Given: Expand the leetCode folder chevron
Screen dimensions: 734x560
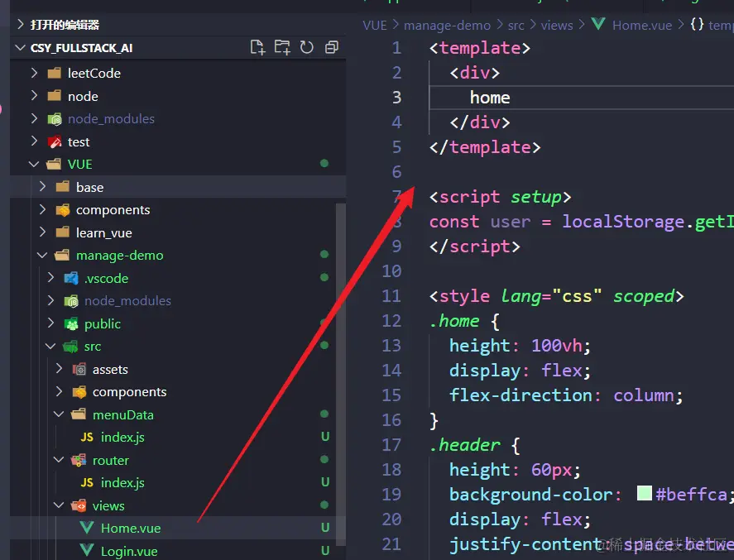Looking at the screenshot, I should [x=34, y=73].
